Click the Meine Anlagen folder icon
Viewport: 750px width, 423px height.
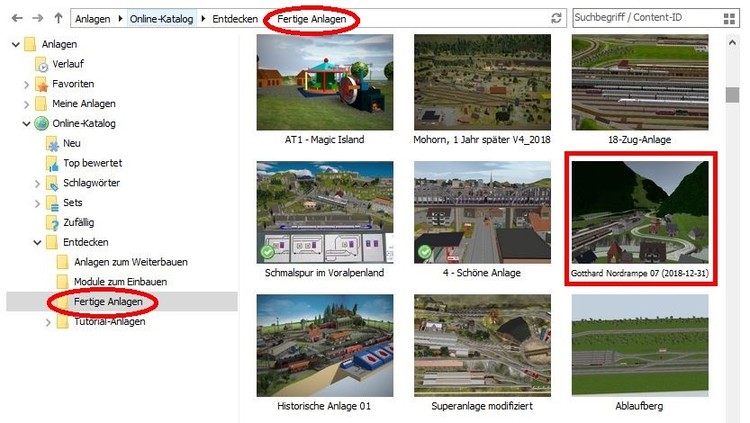(41, 104)
